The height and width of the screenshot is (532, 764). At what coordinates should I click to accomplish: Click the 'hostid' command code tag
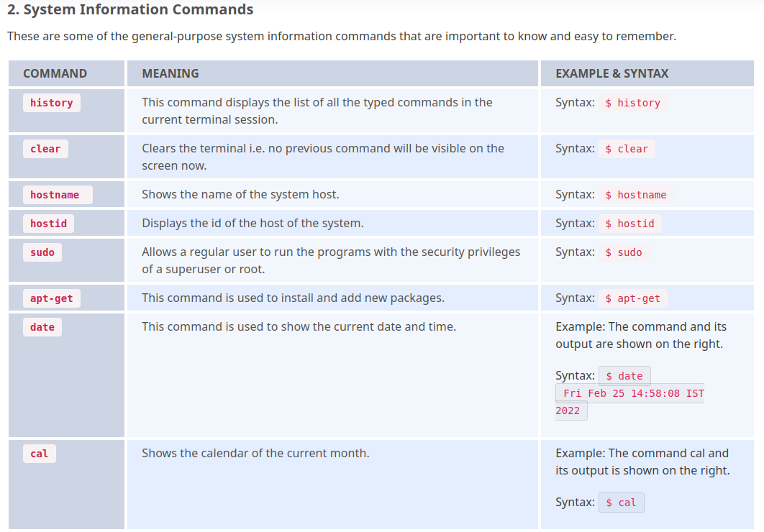[48, 224]
